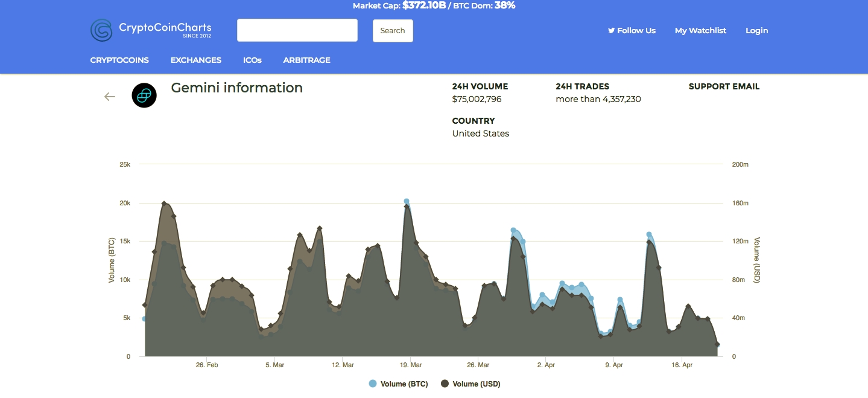Click the 200m USD axis label
The image size is (868, 398).
point(740,164)
